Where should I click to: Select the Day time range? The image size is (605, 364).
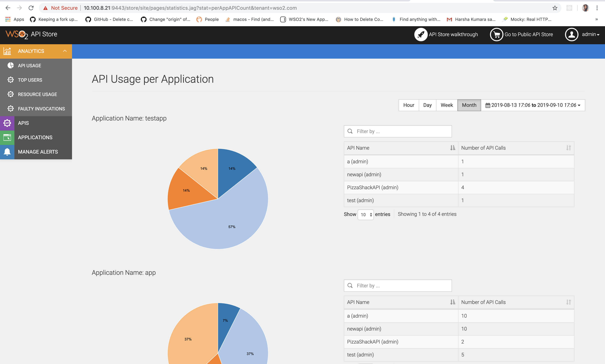coord(427,105)
